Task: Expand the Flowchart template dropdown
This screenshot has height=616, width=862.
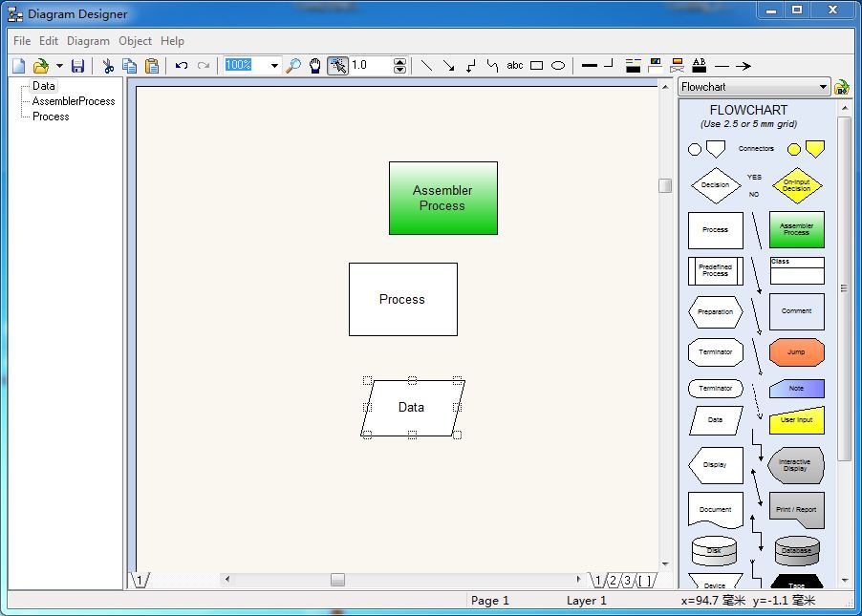Action: tap(823, 87)
